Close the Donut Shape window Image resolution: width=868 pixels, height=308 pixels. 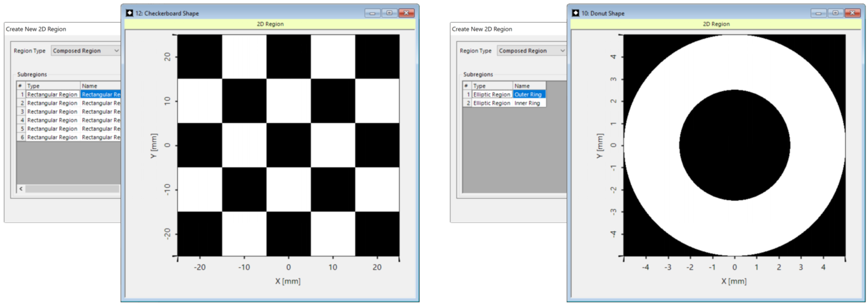pyautogui.click(x=853, y=13)
